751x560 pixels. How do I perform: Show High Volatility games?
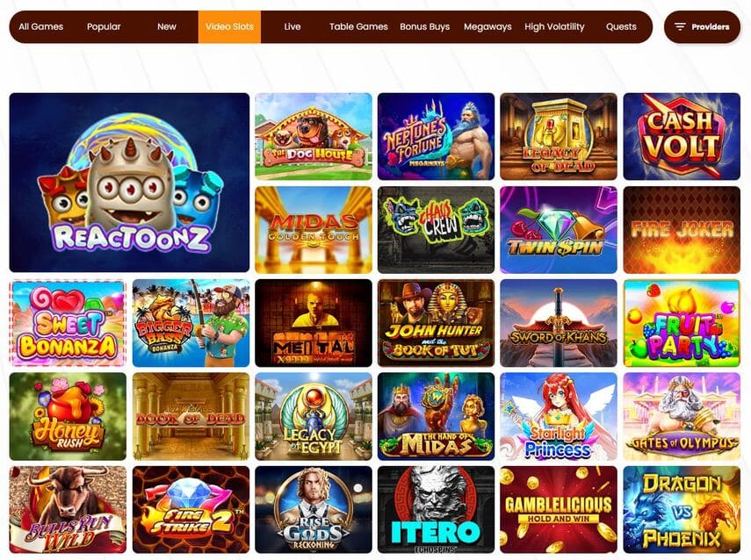point(554,27)
